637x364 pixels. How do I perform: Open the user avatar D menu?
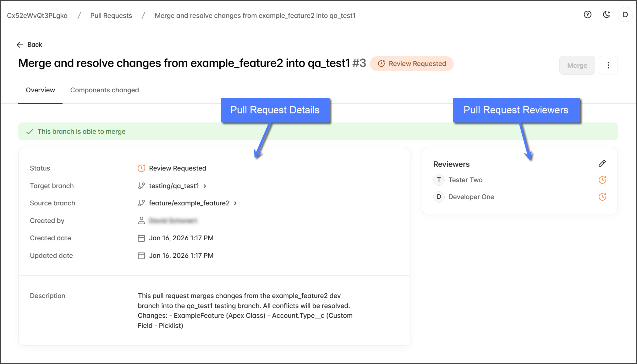point(625,15)
